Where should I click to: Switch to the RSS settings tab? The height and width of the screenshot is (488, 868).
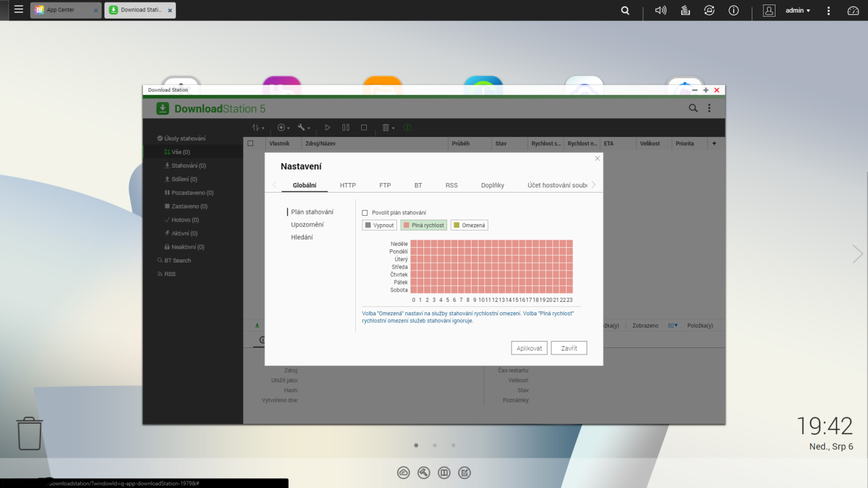[452, 185]
